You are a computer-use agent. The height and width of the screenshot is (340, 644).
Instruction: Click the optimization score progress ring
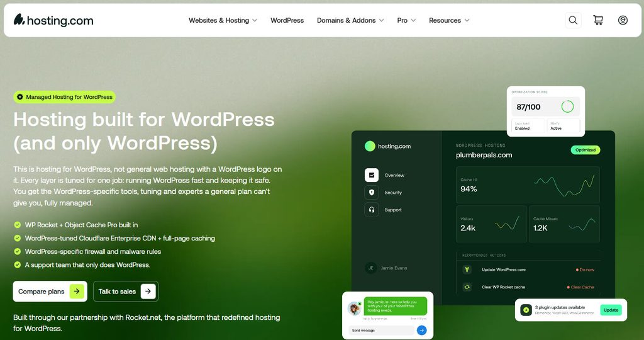pos(567,107)
